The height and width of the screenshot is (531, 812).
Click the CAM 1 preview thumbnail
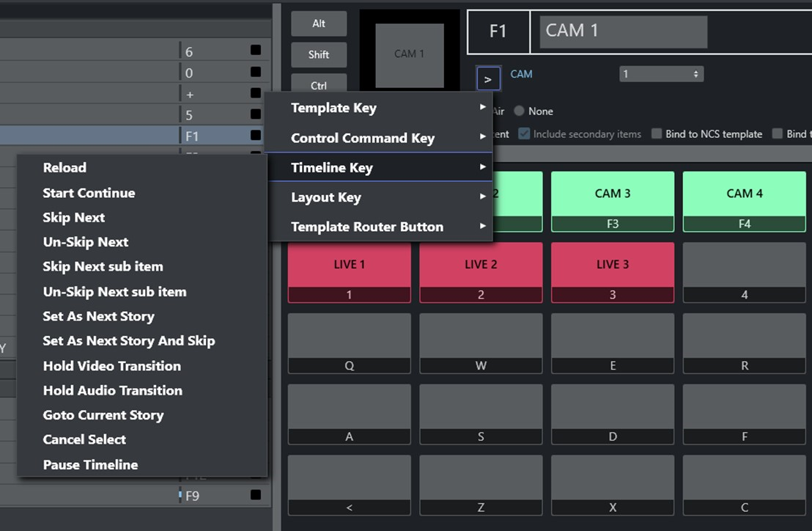[409, 54]
